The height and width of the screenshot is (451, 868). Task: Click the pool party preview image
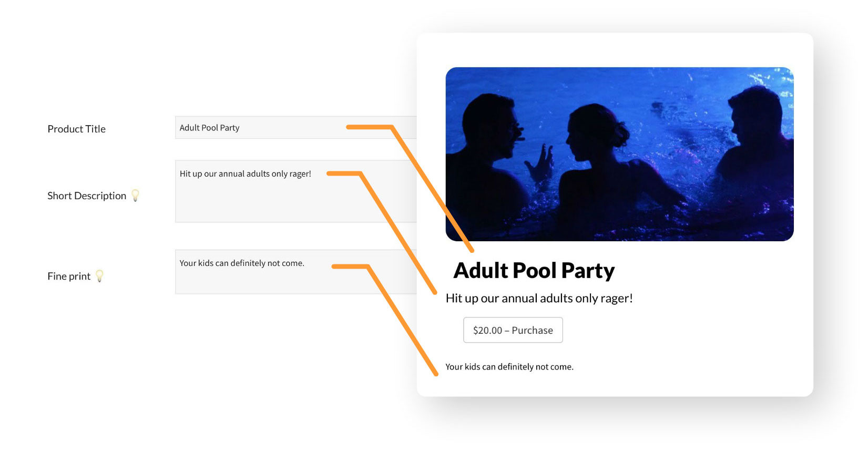[619, 154]
